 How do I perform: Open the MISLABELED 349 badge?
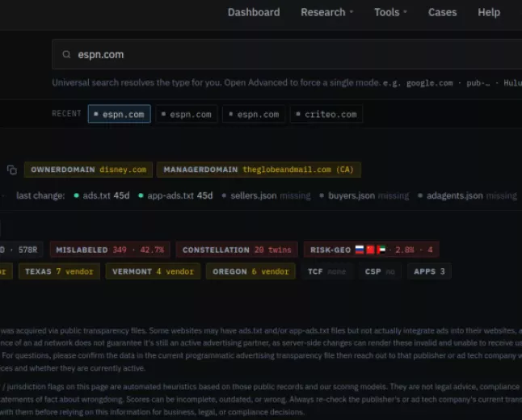[110, 250]
